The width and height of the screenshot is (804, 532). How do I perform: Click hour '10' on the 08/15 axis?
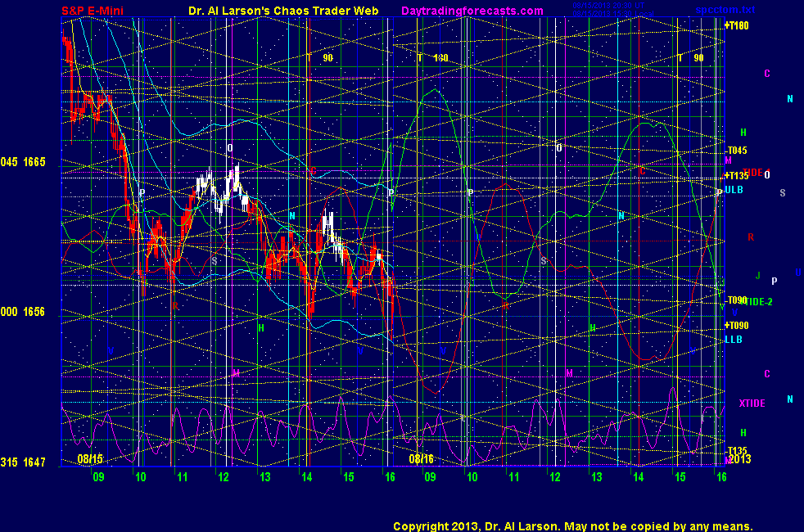coord(141,477)
